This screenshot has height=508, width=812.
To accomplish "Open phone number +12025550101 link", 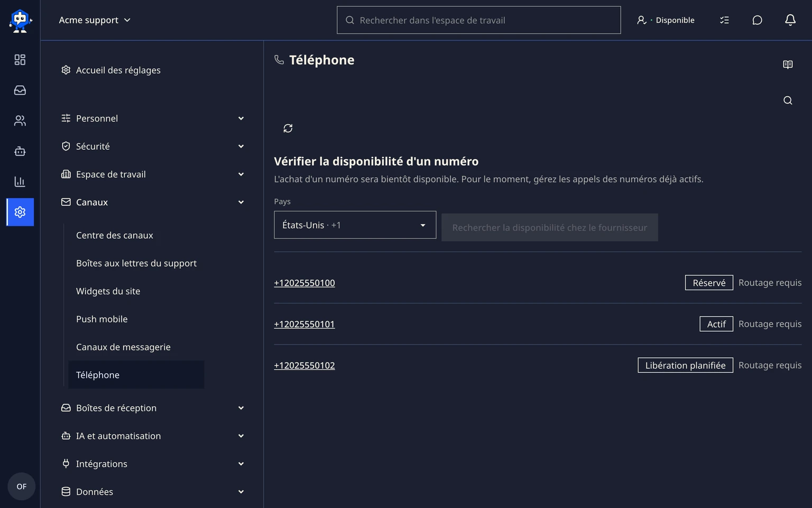I will [304, 324].
